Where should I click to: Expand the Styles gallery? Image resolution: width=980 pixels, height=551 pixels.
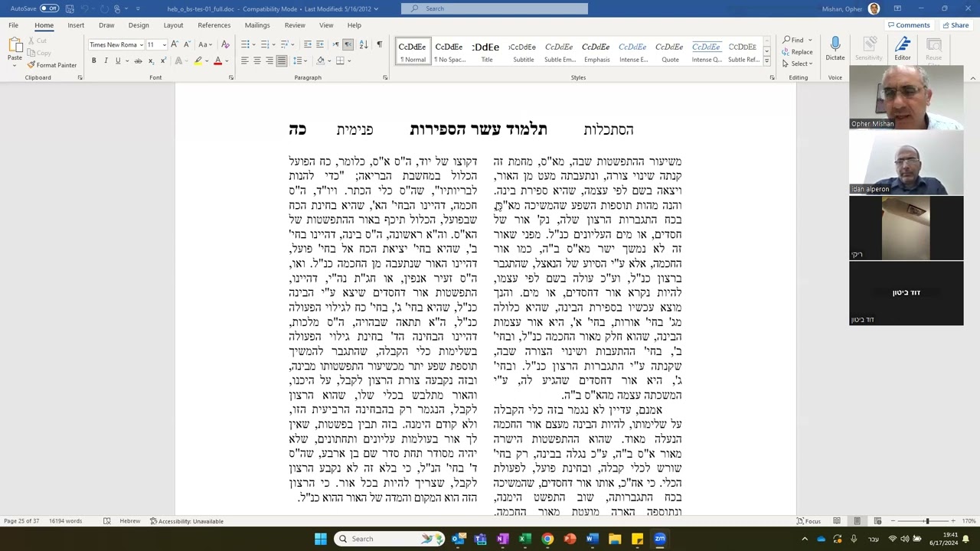(x=766, y=60)
